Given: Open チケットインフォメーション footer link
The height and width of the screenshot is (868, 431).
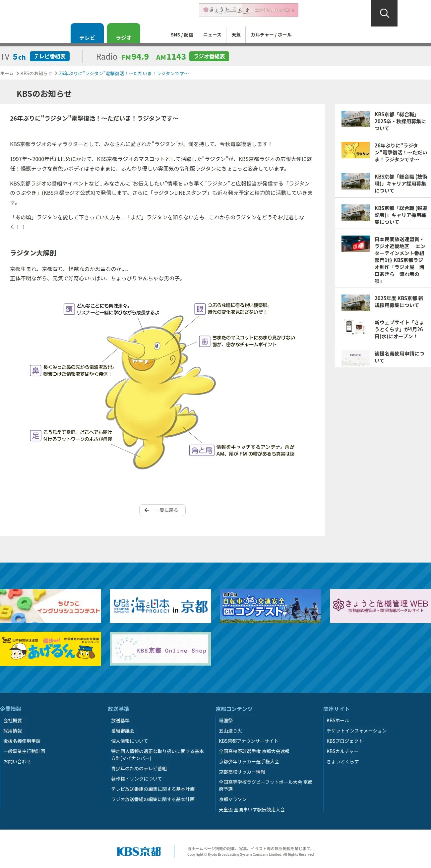Looking at the screenshot, I should click(x=356, y=731).
